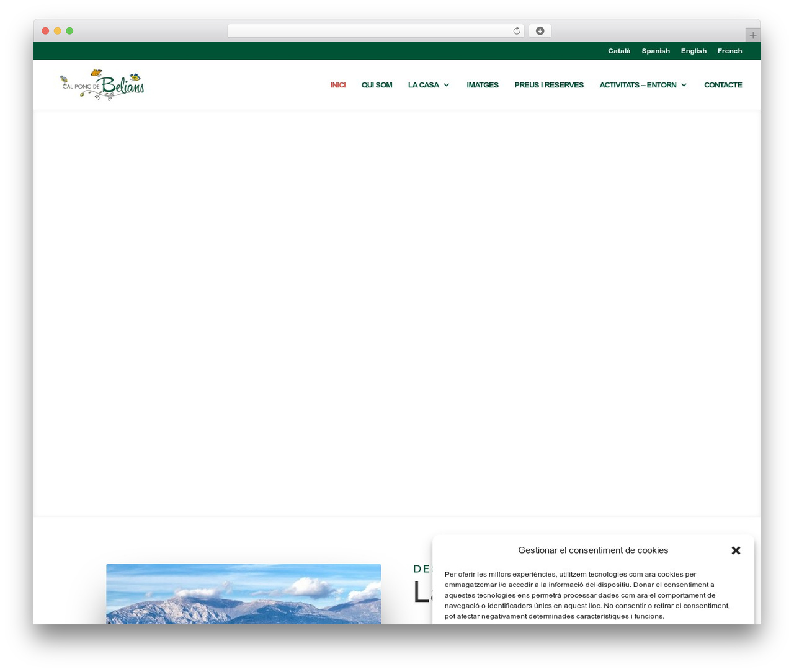Viewport: 794px width, 672px height.
Task: Click the Cal Ponç de Belians logo
Action: point(102,85)
